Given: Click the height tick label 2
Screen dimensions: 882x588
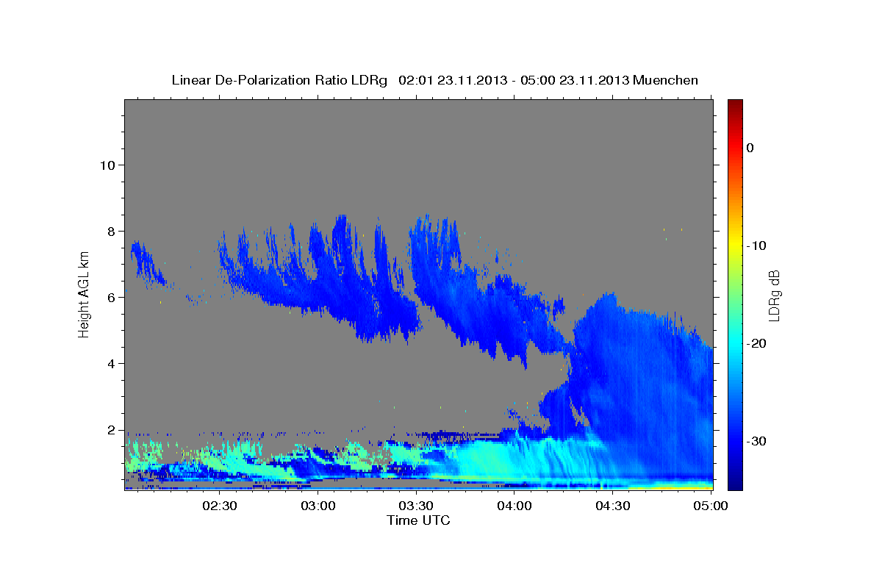Looking at the screenshot, I should pos(110,430).
